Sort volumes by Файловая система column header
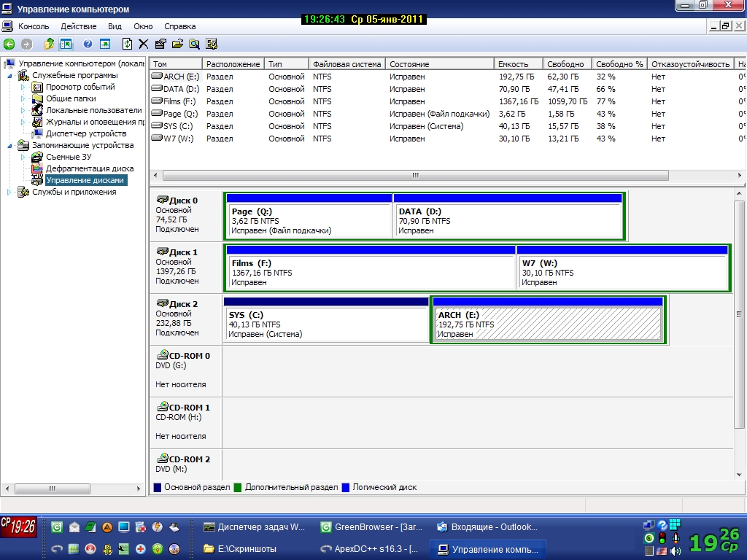The image size is (747, 560). pyautogui.click(x=347, y=64)
